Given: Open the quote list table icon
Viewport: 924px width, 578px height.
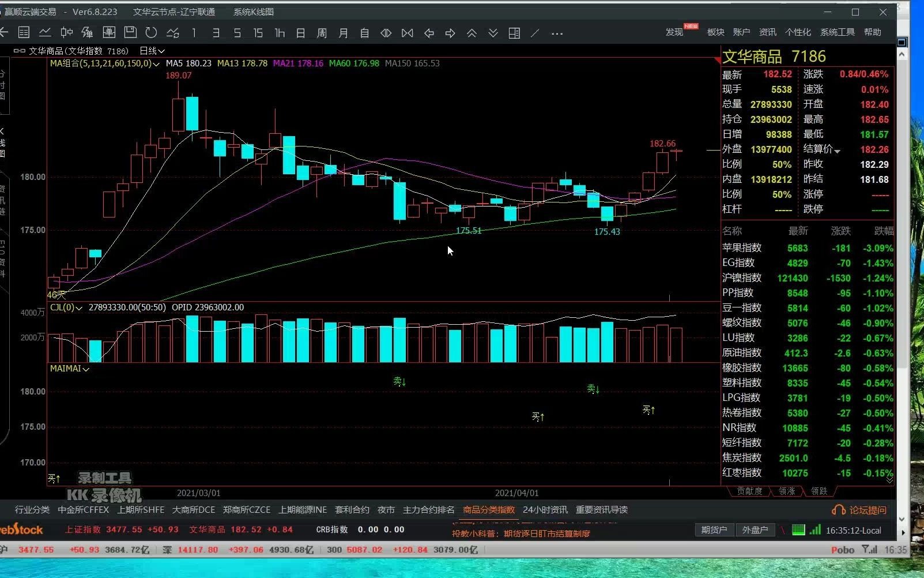Looking at the screenshot, I should [x=24, y=33].
